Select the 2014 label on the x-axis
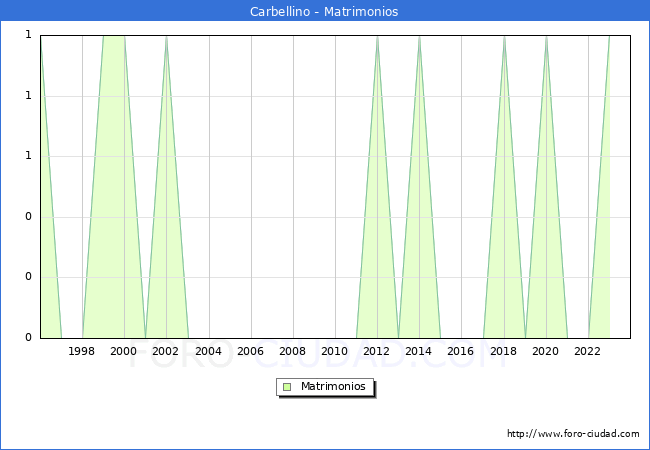The height and width of the screenshot is (450, 650). click(419, 351)
